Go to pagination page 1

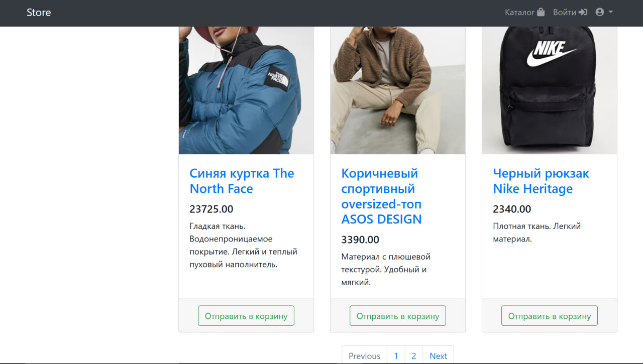point(396,355)
